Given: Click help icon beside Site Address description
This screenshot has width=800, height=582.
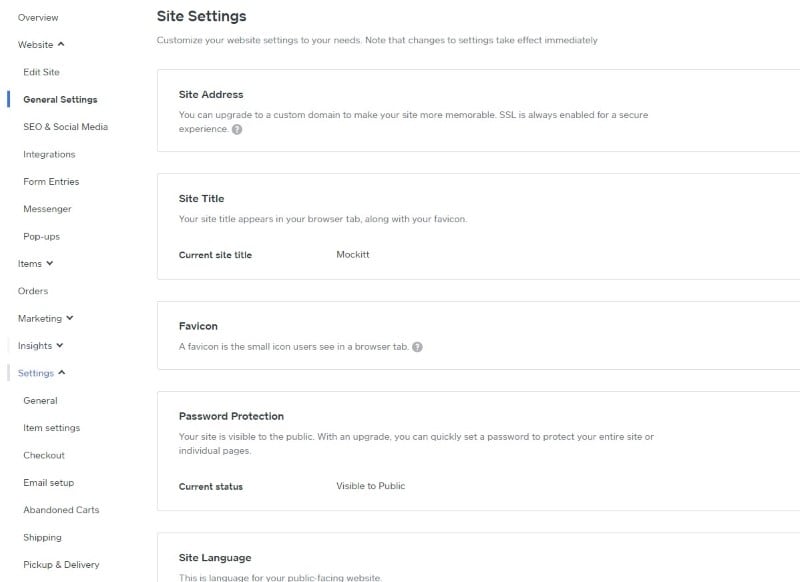Looking at the screenshot, I should [237, 129].
